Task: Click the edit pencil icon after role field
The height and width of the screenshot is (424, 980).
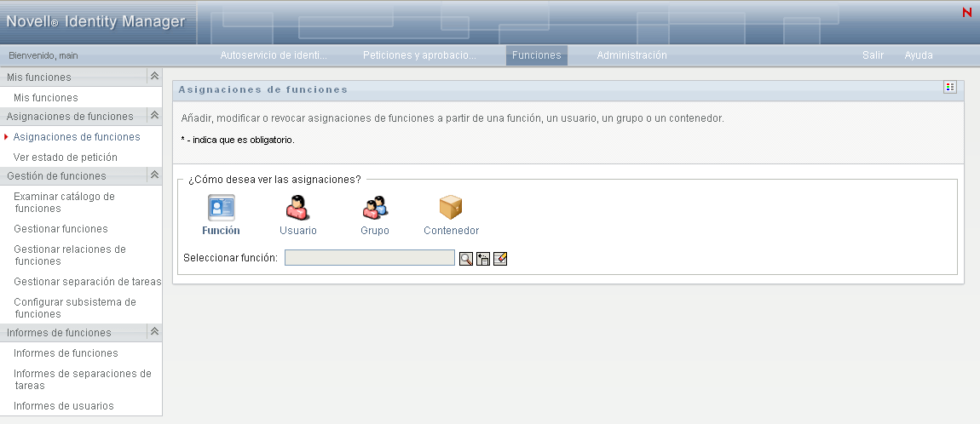Action: 500,259
